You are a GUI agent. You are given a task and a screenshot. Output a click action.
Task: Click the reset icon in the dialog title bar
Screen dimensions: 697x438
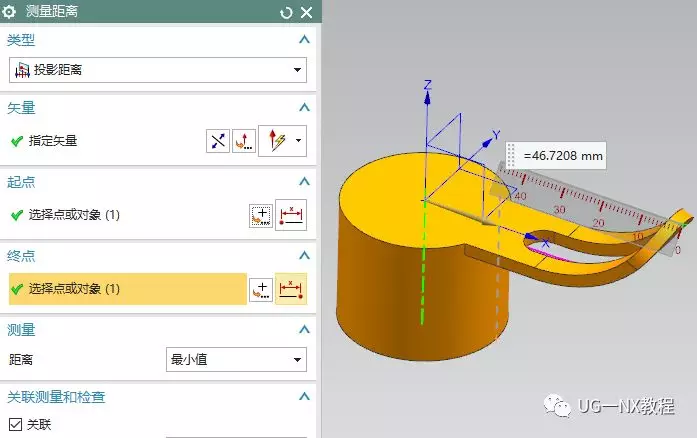287,12
